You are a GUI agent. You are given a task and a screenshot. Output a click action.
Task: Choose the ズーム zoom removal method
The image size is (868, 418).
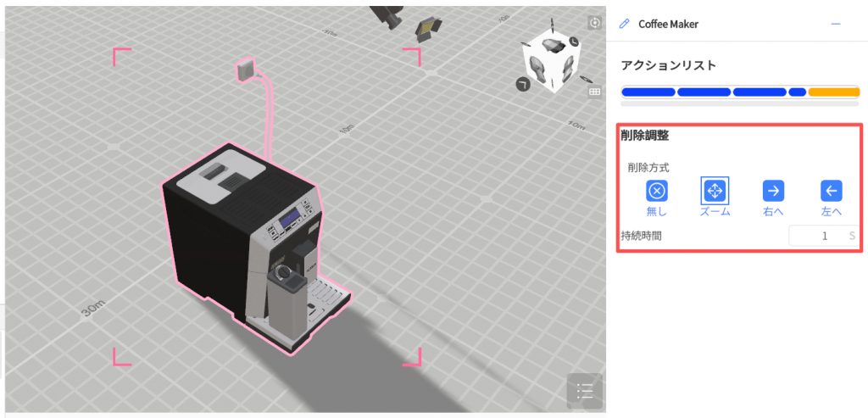715,191
